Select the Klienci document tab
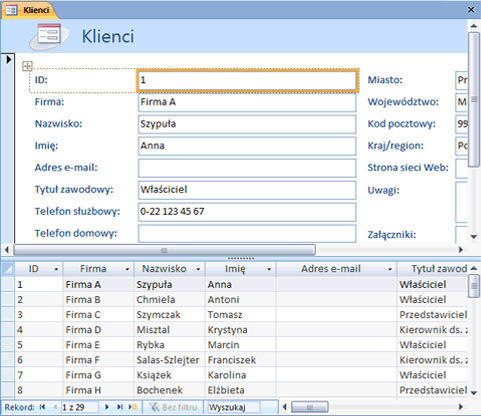Screen dimensions: 481x416 [30, 10]
